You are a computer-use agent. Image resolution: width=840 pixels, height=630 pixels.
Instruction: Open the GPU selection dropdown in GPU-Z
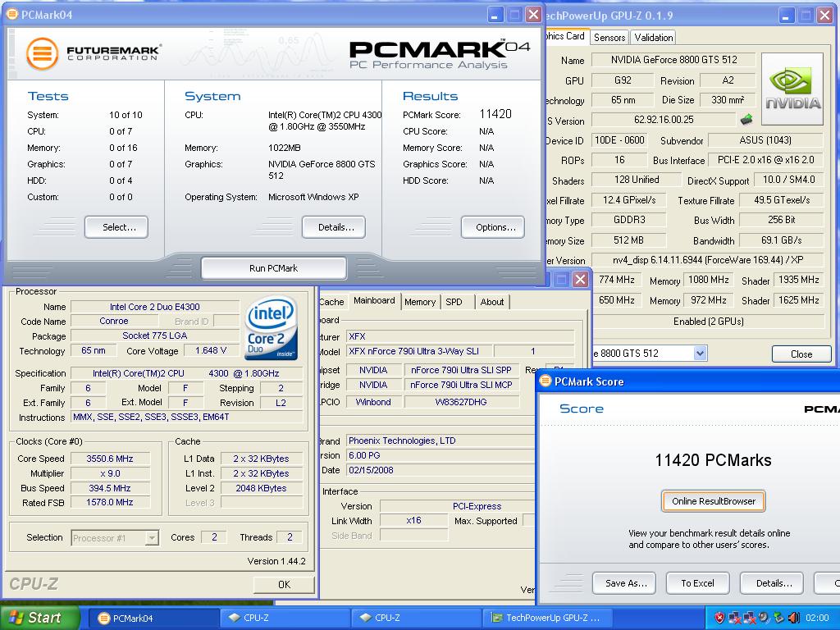coord(700,353)
